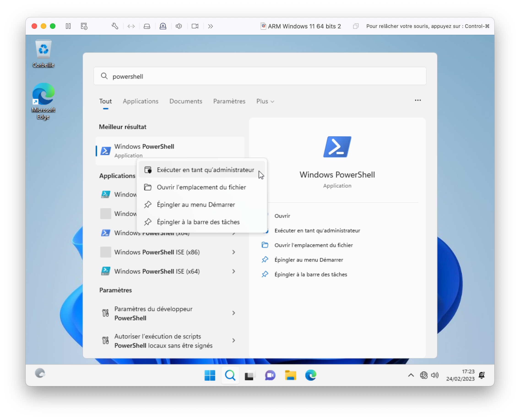This screenshot has width=520, height=420.
Task: Open the Windows Start button
Action: click(x=210, y=375)
